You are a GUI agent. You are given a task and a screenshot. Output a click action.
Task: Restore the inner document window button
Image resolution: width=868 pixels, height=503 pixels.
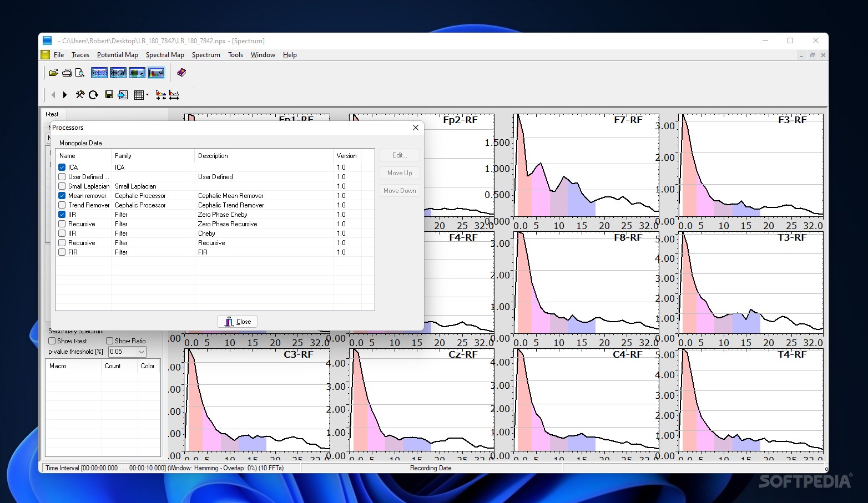coord(812,55)
